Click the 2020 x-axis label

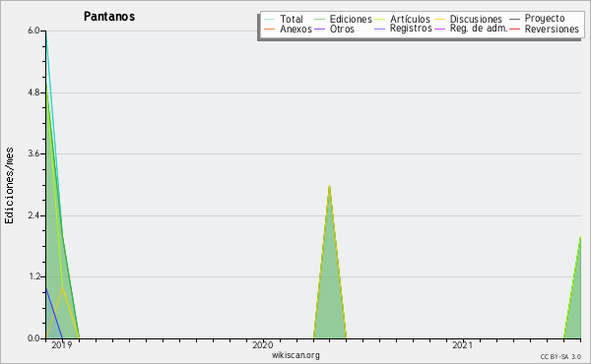point(263,345)
